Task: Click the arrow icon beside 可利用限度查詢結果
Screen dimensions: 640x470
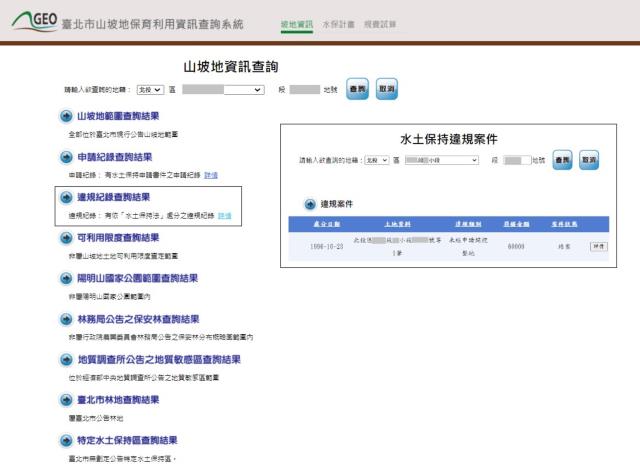Action: pyautogui.click(x=66, y=238)
